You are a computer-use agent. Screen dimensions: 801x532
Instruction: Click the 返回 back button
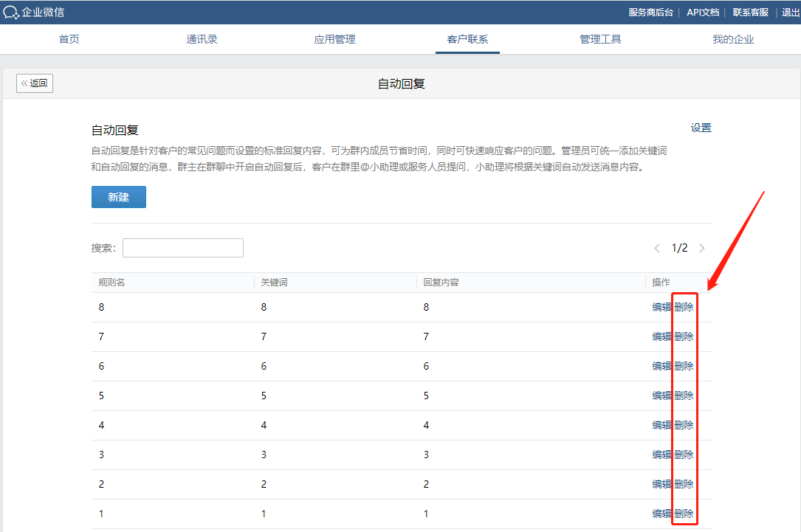[x=35, y=83]
